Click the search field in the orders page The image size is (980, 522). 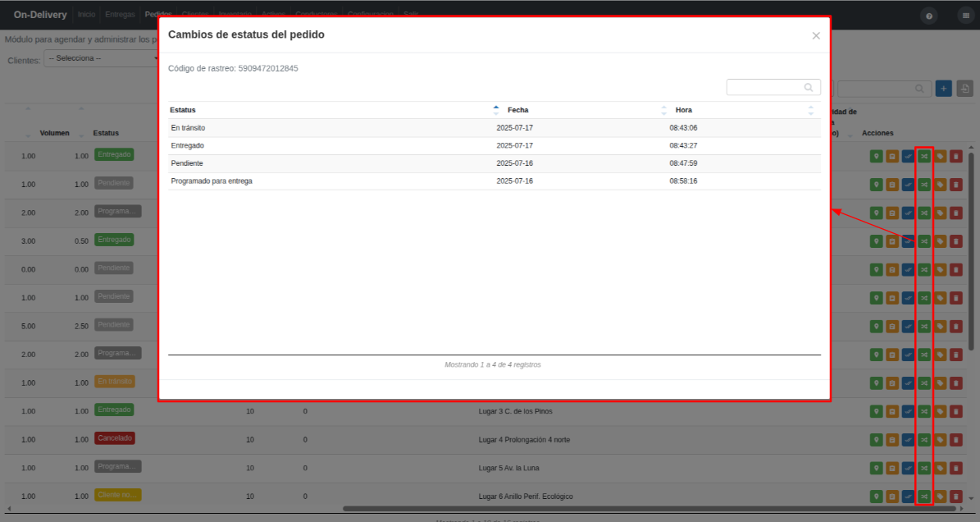(x=884, y=89)
